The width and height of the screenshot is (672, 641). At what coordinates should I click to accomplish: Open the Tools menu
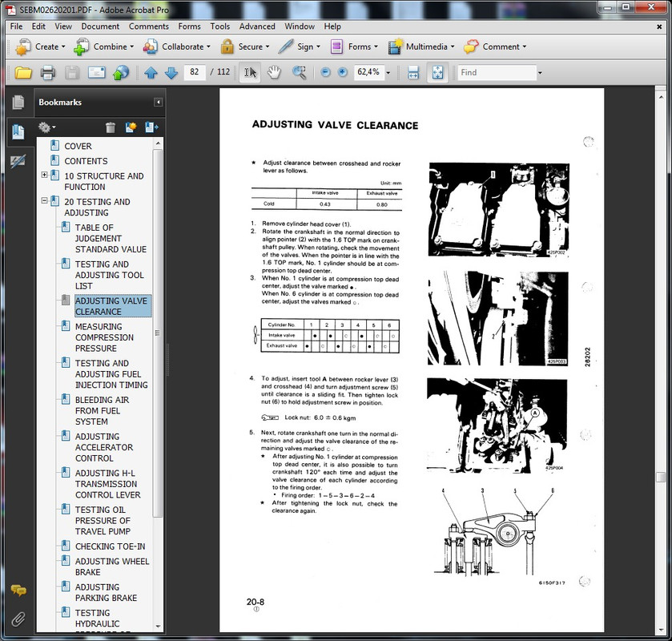219,26
